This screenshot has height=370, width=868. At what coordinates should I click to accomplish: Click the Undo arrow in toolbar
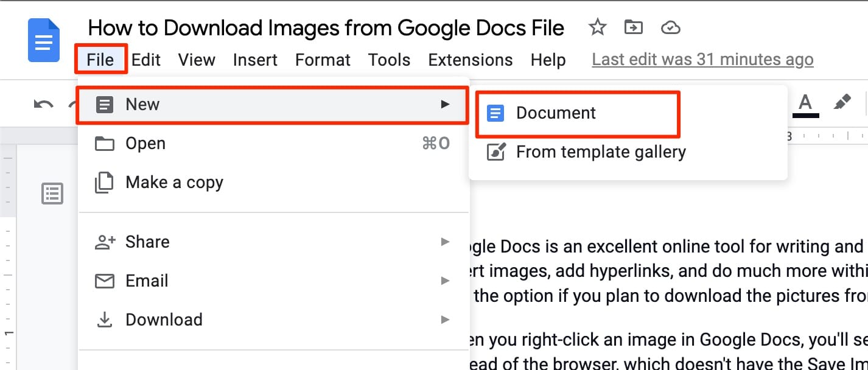[43, 104]
